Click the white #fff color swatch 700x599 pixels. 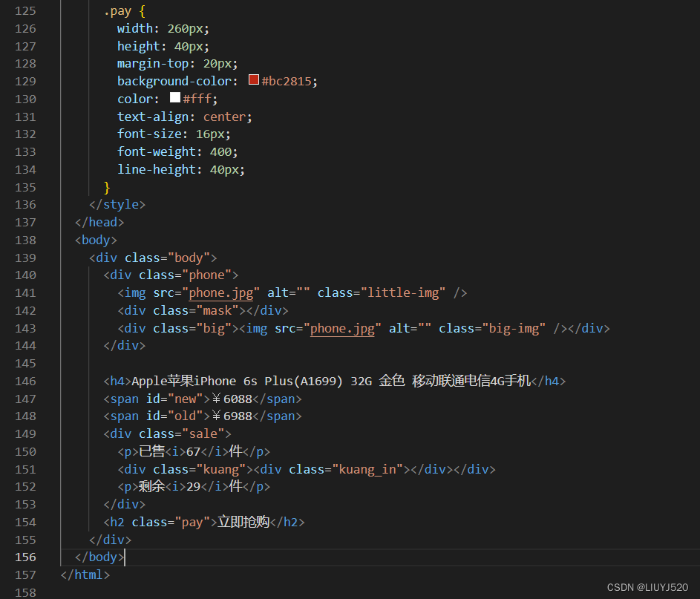175,98
